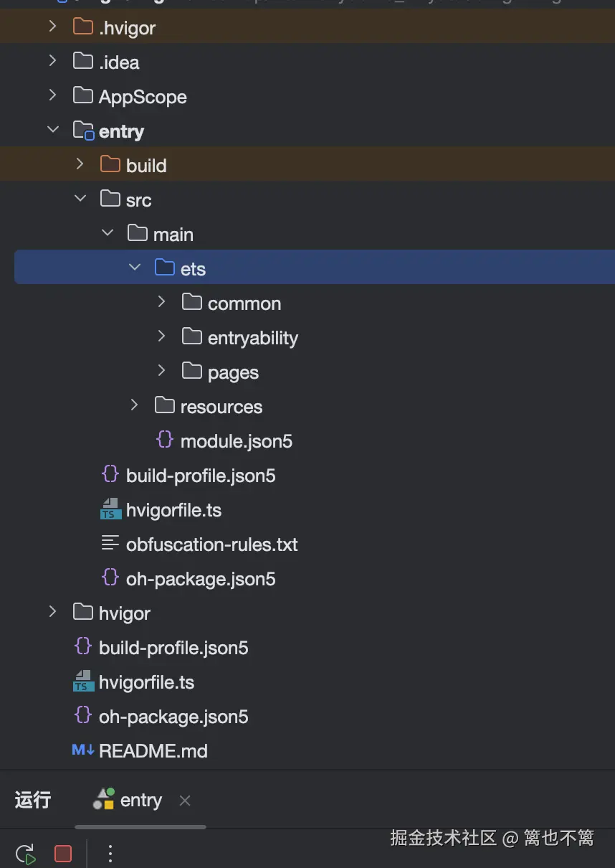Open the hvigorfile.ts under entry module
The width and height of the screenshot is (615, 868).
click(173, 510)
